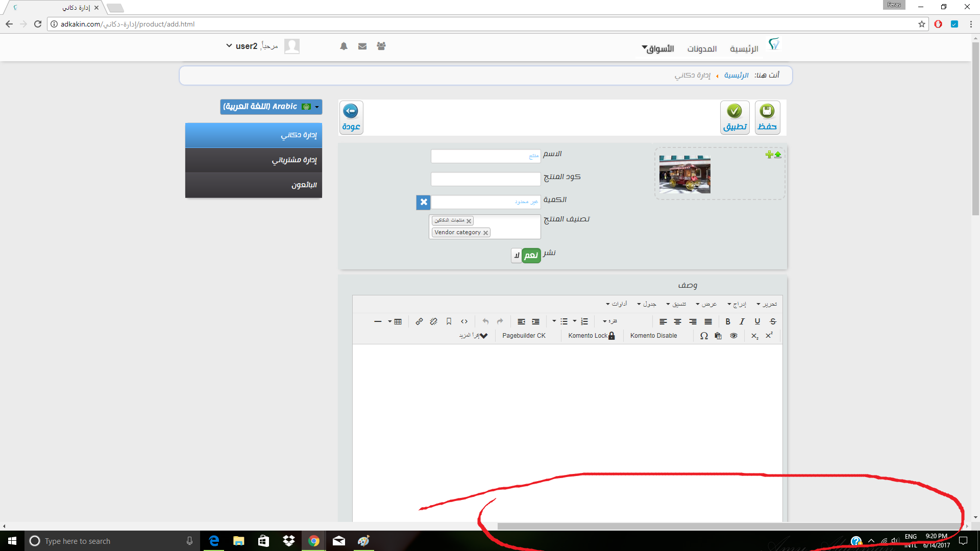Open the Arabic language dropdown

271,107
